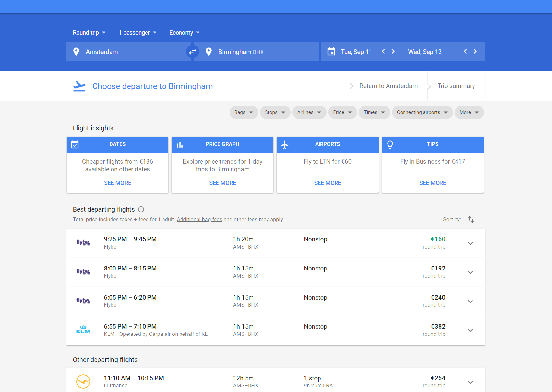
Task: Click the KLM airline logo
Action: 83,330
